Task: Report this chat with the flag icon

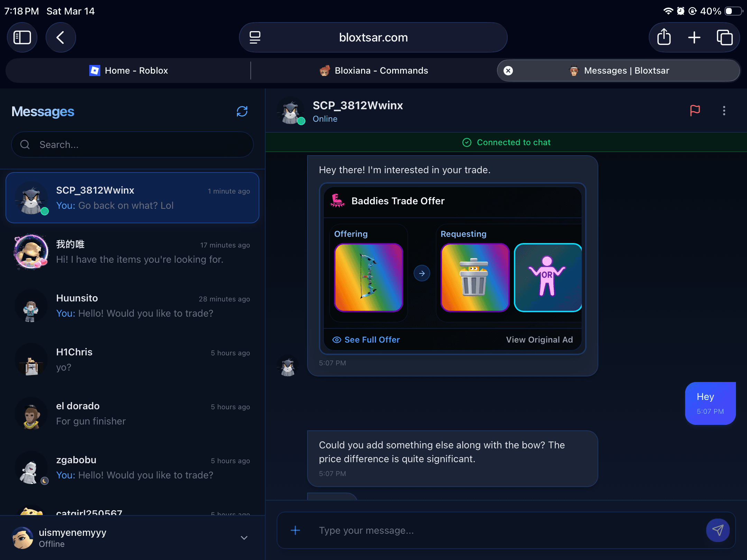Action: [695, 111]
